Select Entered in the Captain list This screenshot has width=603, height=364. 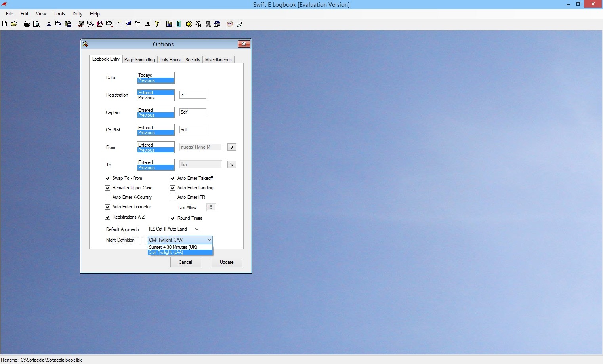pyautogui.click(x=155, y=110)
